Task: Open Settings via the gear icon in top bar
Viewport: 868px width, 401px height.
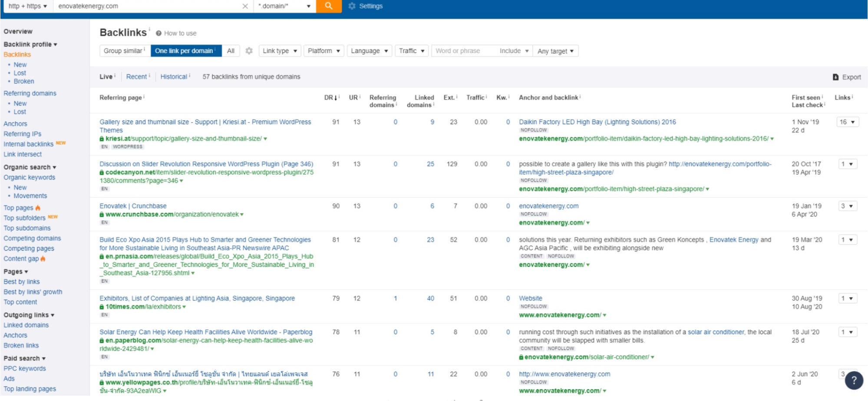Action: [x=352, y=6]
